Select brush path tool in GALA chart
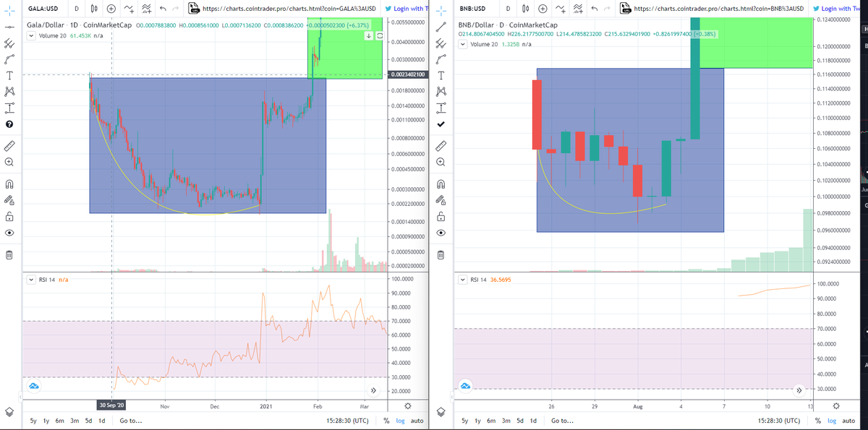The image size is (868, 430). point(9,59)
